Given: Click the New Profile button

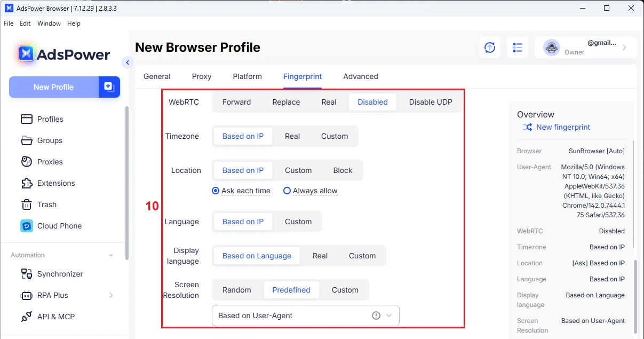Looking at the screenshot, I should pos(53,87).
